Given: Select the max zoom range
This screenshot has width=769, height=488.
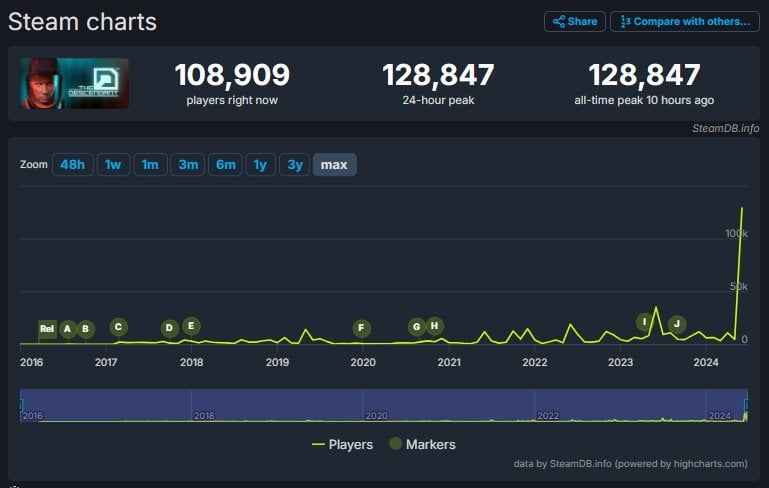Looking at the screenshot, I should pos(334,165).
